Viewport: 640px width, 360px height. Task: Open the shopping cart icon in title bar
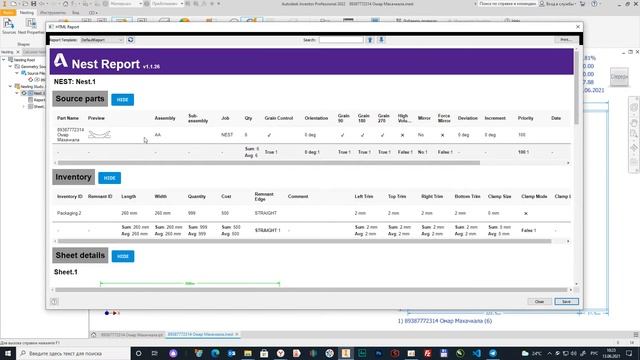(x=582, y=4)
